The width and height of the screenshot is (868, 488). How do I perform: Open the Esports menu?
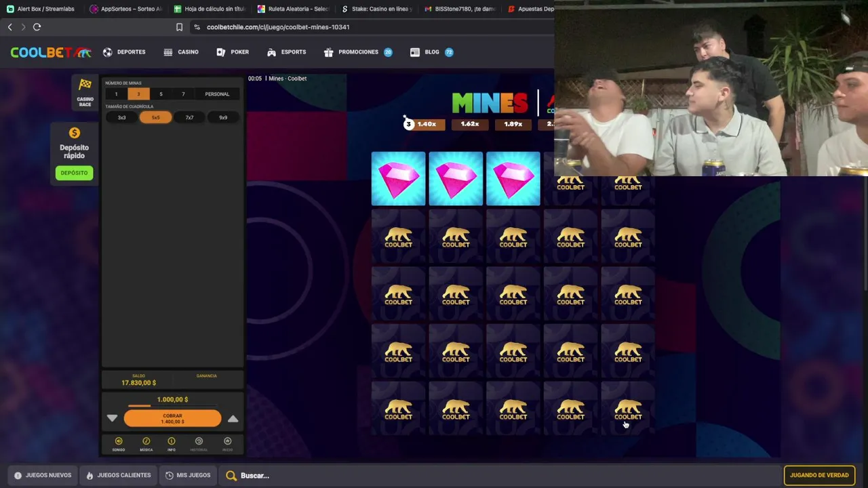pos(286,52)
